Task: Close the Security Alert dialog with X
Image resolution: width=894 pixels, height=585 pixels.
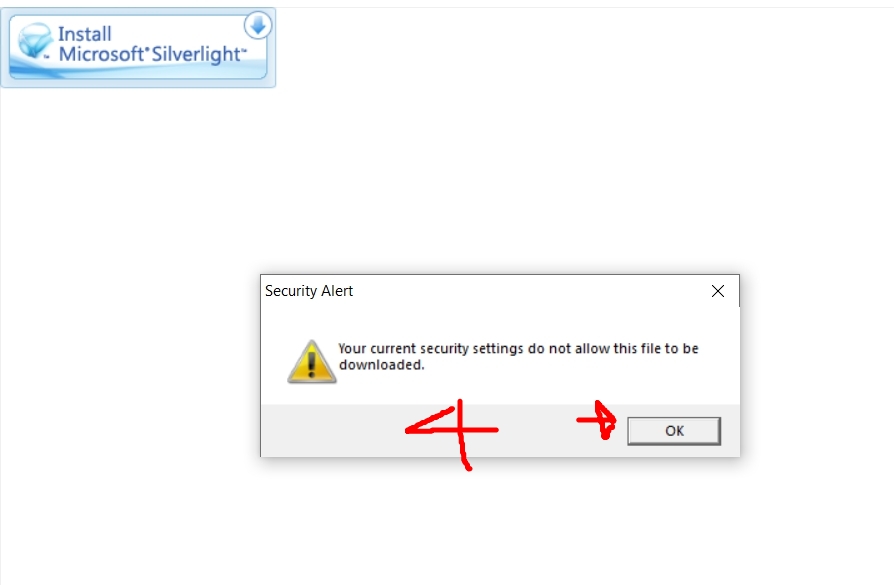Action: 718,291
